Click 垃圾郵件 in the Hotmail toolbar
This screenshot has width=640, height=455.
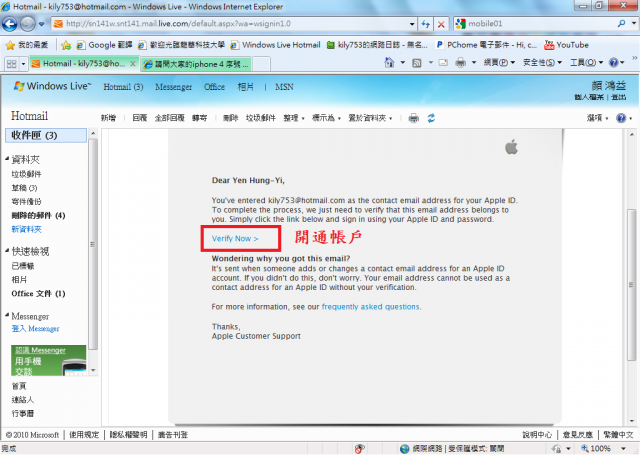click(261, 118)
